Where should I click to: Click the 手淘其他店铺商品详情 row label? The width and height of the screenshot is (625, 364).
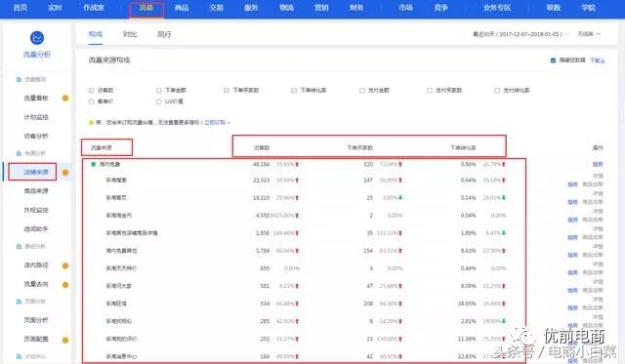click(x=132, y=233)
